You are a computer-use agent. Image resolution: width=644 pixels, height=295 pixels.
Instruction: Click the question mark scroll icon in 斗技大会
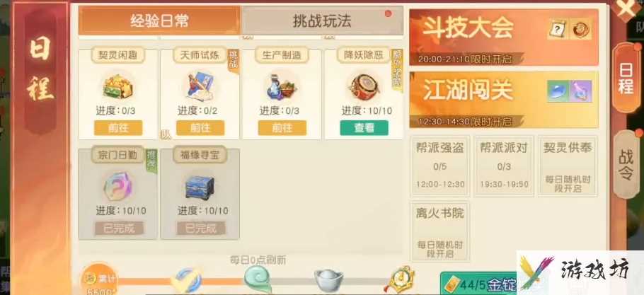coord(558,30)
